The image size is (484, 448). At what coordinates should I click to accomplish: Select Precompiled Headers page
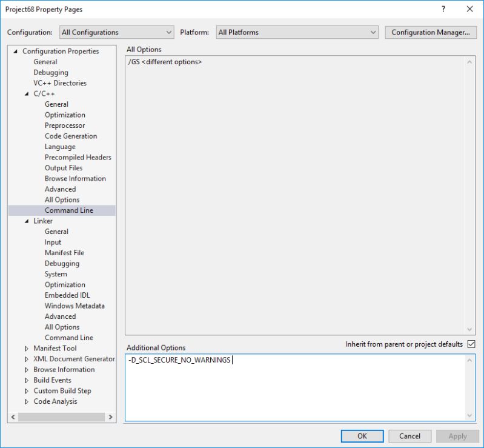click(x=78, y=157)
